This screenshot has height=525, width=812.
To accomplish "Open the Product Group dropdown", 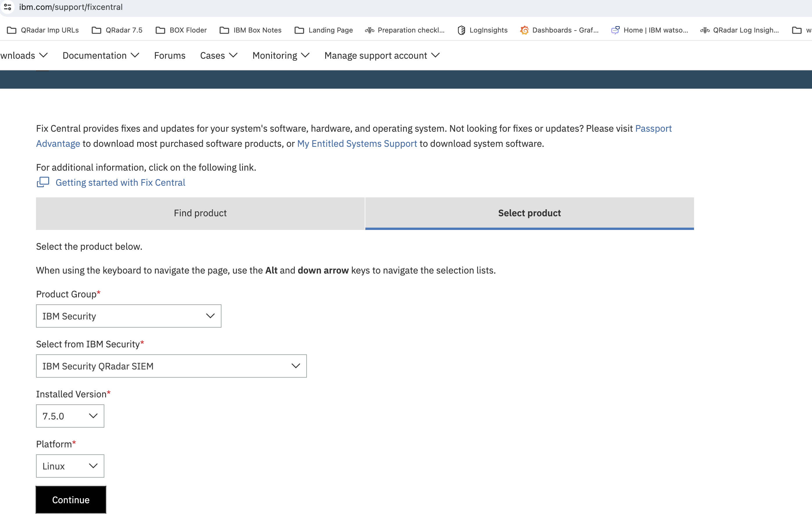I will click(128, 316).
